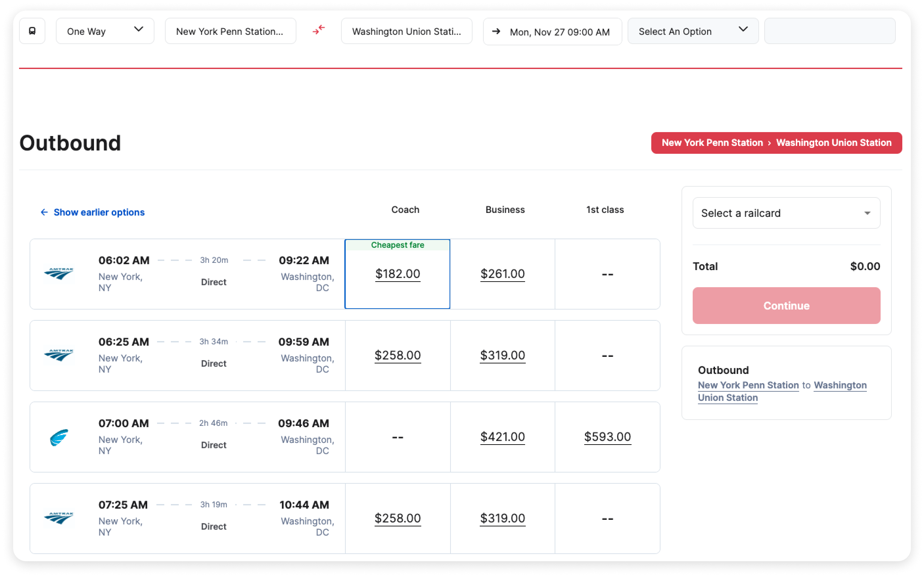This screenshot has width=924, height=577.
Task: Click the Amtrak logo on 07:25 AM train
Action: pyautogui.click(x=58, y=518)
